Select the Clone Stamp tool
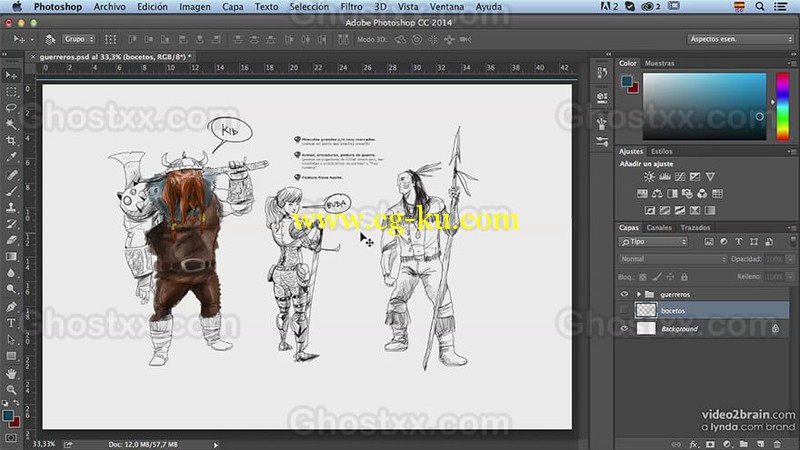800x450 pixels. [11, 208]
